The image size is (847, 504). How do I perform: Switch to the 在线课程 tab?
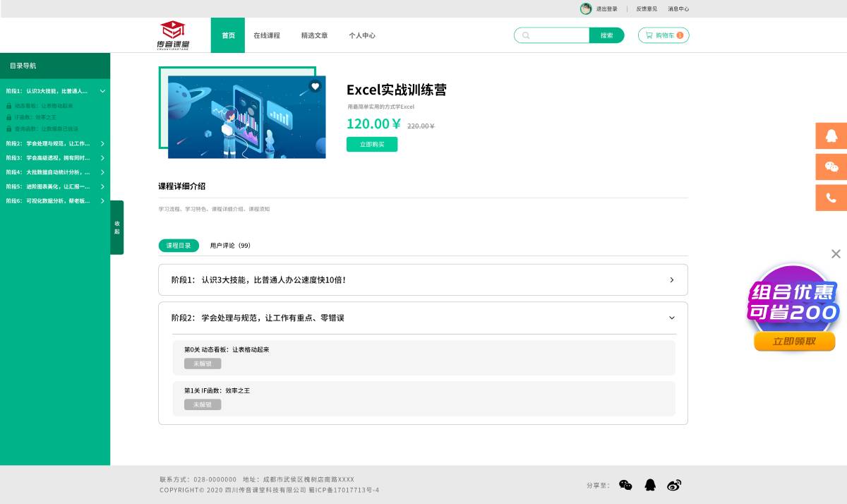coord(266,35)
